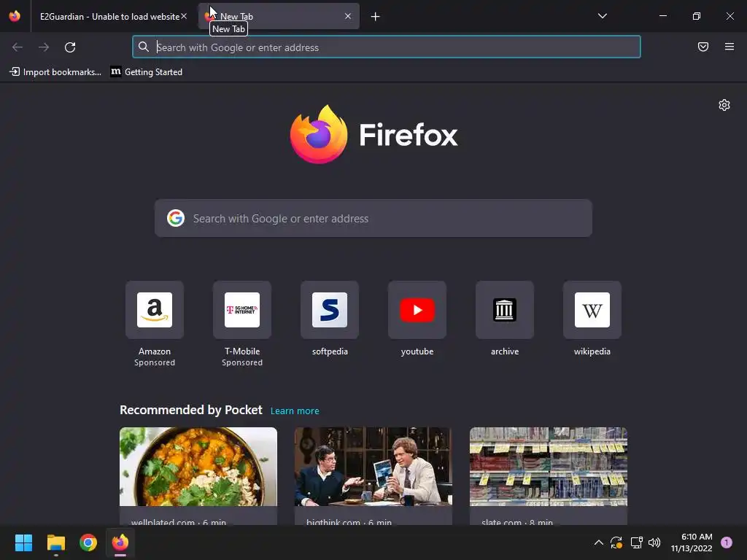
Task: Open network status tray icon
Action: click(x=636, y=542)
